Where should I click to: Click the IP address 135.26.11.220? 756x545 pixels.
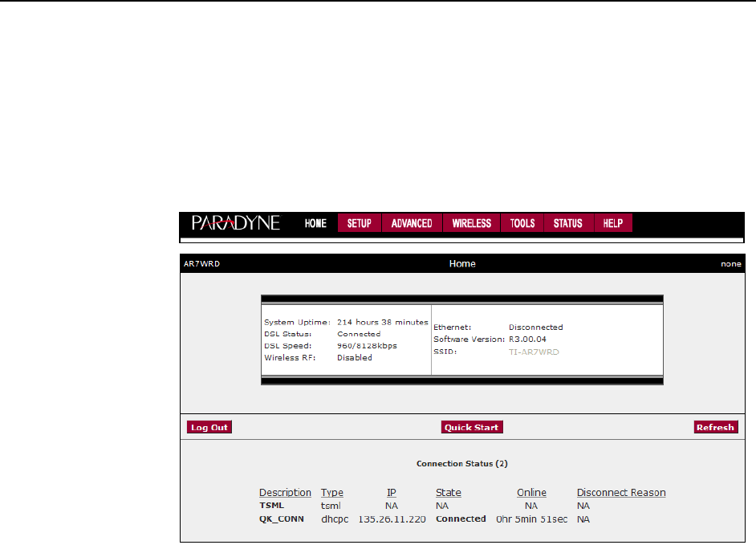click(x=392, y=519)
